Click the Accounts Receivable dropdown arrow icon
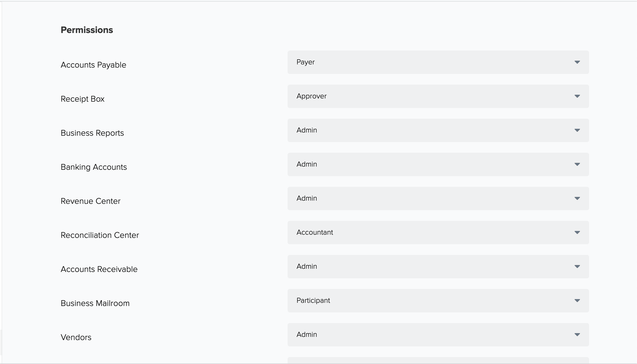637x364 pixels. (x=577, y=266)
